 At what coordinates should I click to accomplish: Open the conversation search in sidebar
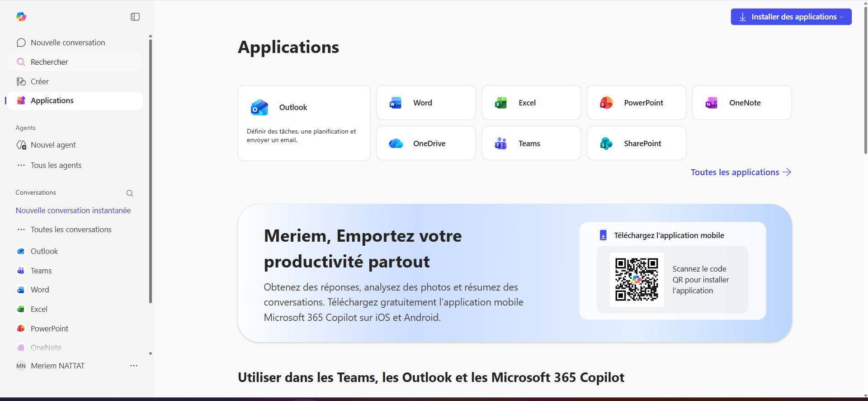(130, 193)
